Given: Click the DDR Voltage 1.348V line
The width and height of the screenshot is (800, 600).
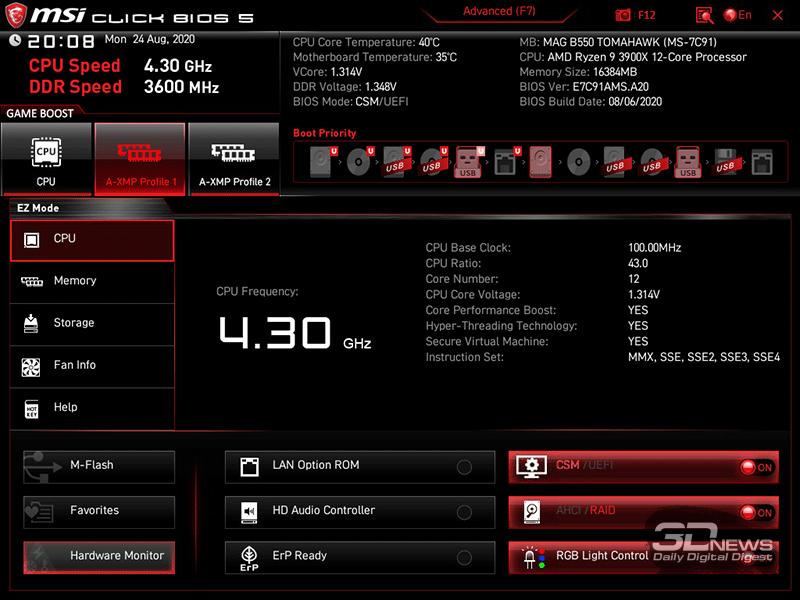Looking at the screenshot, I should [344, 87].
